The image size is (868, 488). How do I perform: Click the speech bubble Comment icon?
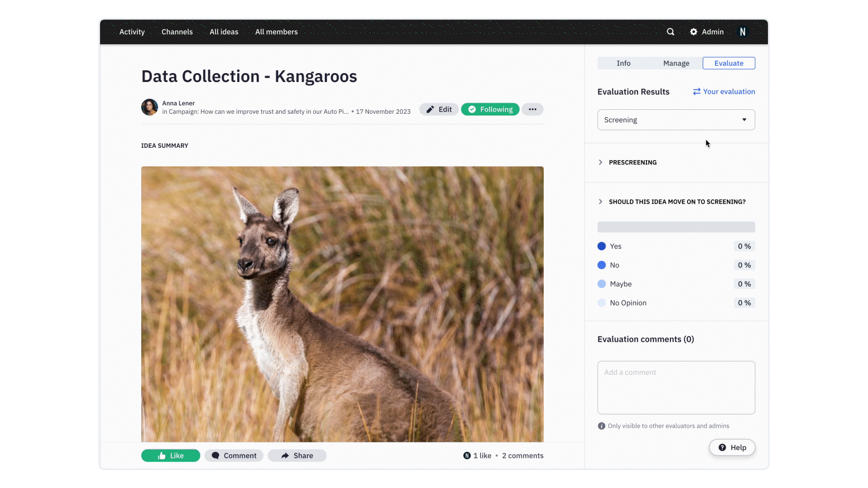click(x=215, y=456)
